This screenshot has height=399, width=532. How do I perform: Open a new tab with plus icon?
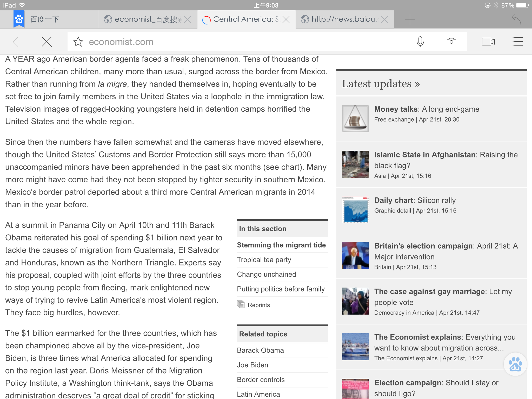410,19
